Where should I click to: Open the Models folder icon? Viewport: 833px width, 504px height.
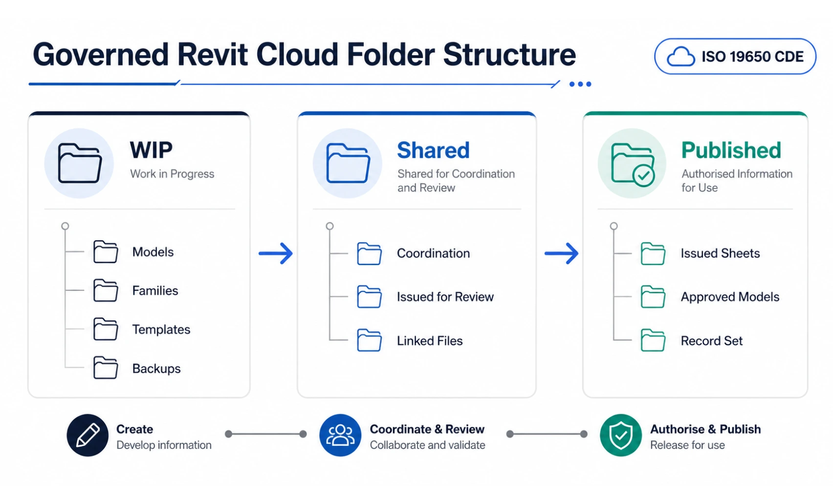[x=106, y=252]
